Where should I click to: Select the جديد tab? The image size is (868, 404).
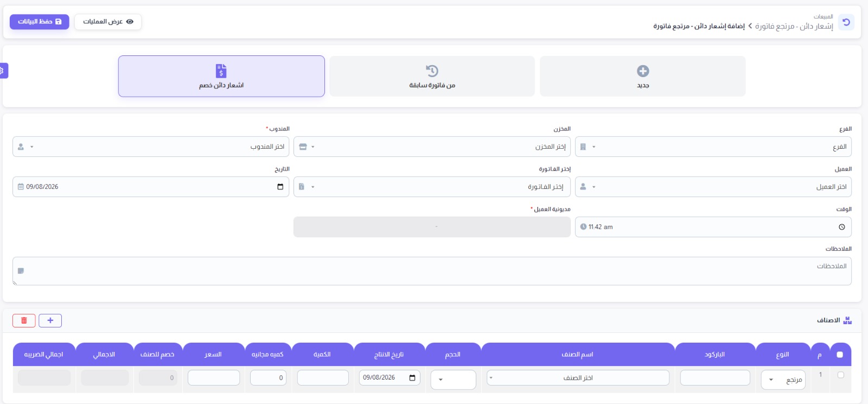click(643, 76)
